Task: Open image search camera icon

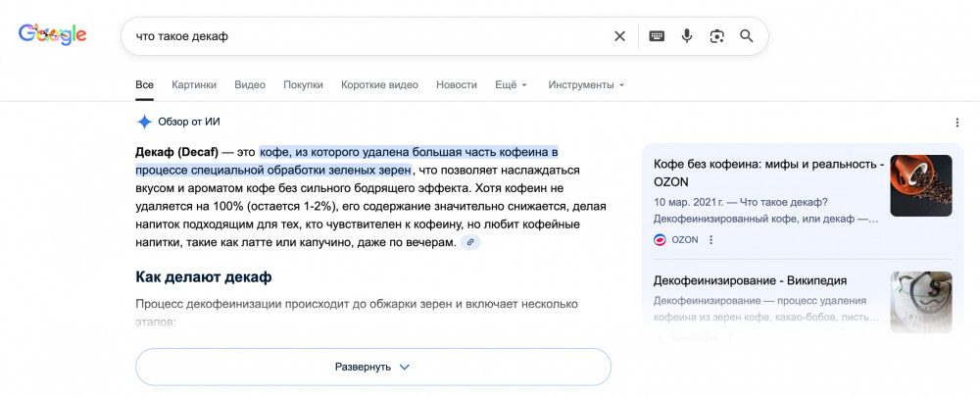Action: [x=716, y=36]
